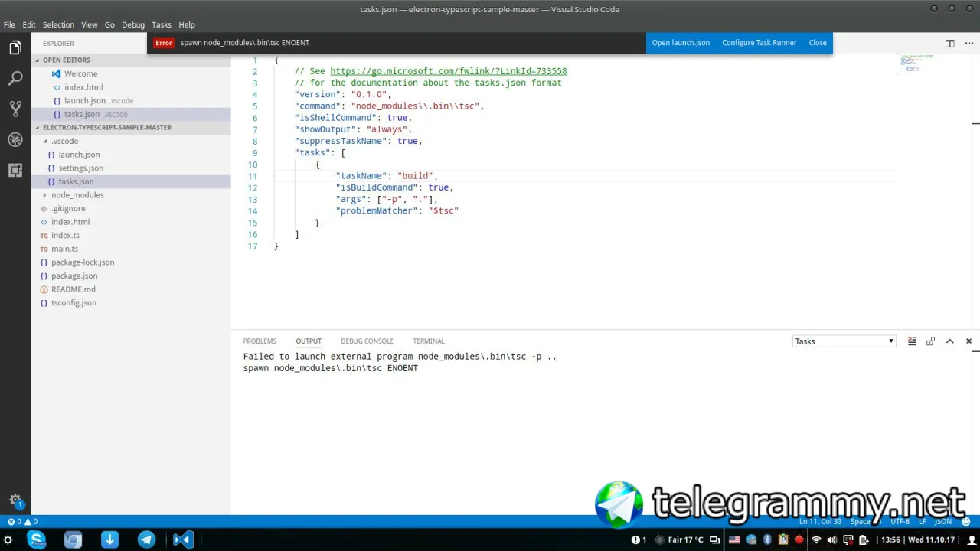Open the output channel Tasks dropdown
This screenshot has width=980, height=551.
(x=844, y=341)
